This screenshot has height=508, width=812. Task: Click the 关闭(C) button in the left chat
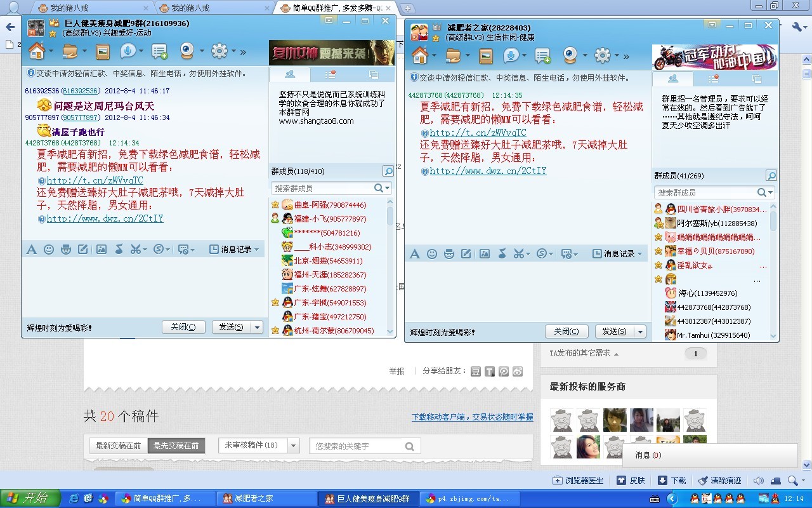(183, 326)
